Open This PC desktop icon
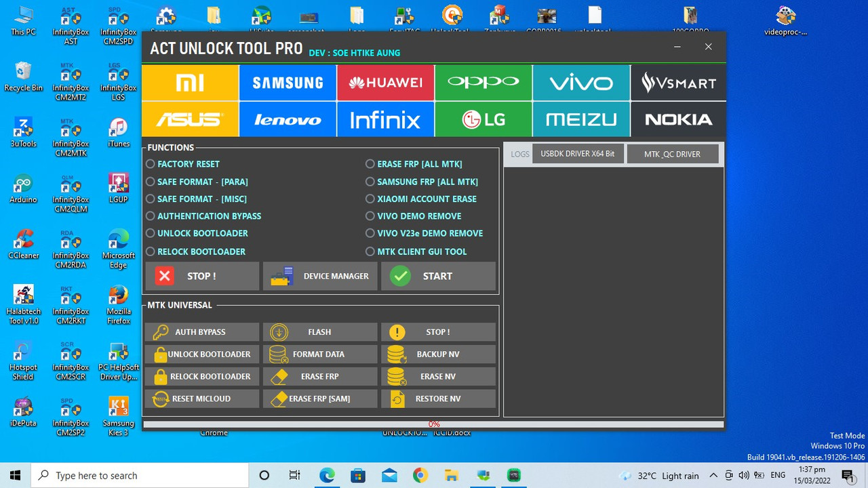This screenshot has height=488, width=868. [23, 21]
